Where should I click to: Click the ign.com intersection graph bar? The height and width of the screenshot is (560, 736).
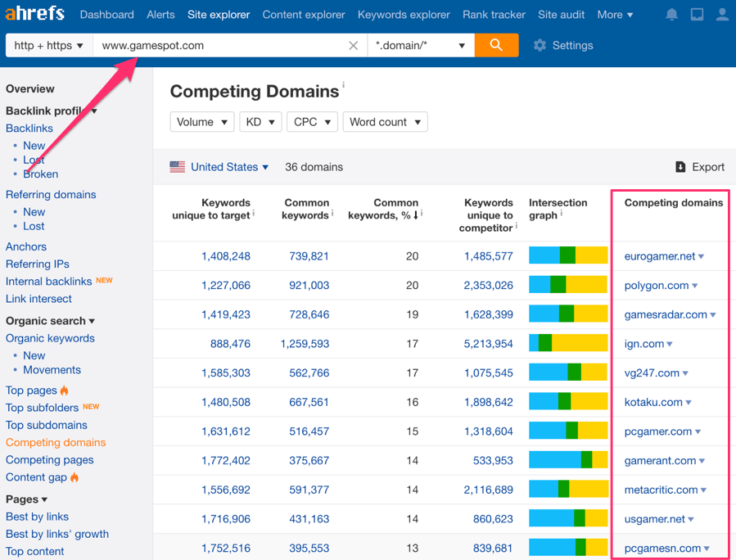[568, 343]
